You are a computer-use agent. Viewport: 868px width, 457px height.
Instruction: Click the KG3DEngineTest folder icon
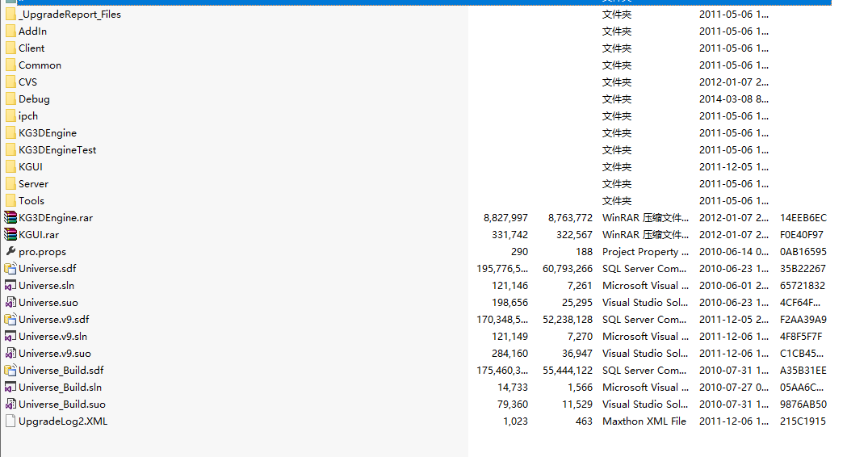pos(10,150)
